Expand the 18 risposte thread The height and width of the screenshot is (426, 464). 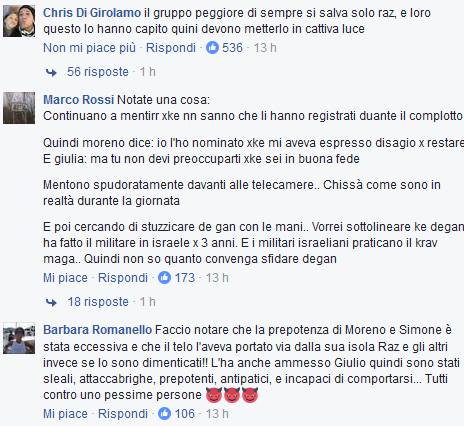[x=98, y=302]
